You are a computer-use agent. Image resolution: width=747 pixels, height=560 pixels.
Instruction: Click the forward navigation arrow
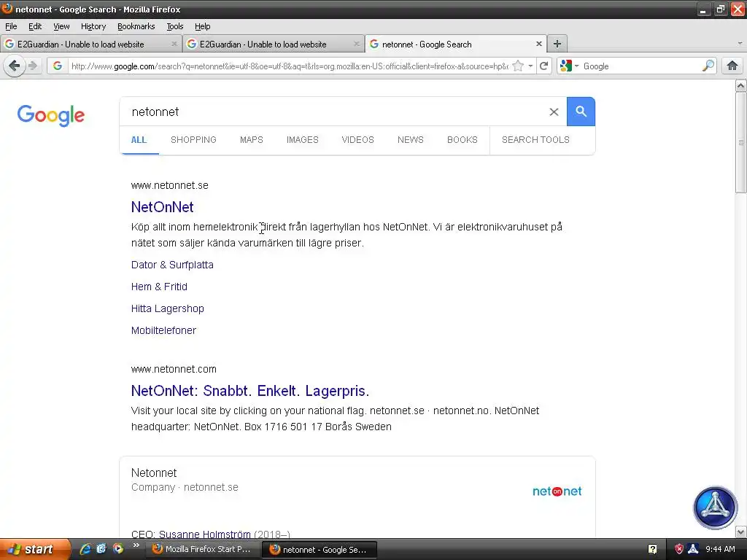[x=33, y=66]
